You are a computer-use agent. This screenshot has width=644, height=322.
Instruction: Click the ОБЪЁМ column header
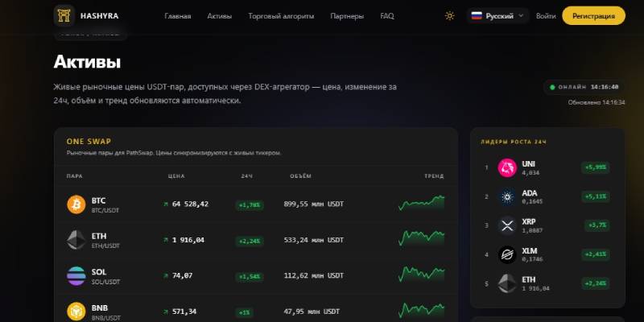click(300, 176)
